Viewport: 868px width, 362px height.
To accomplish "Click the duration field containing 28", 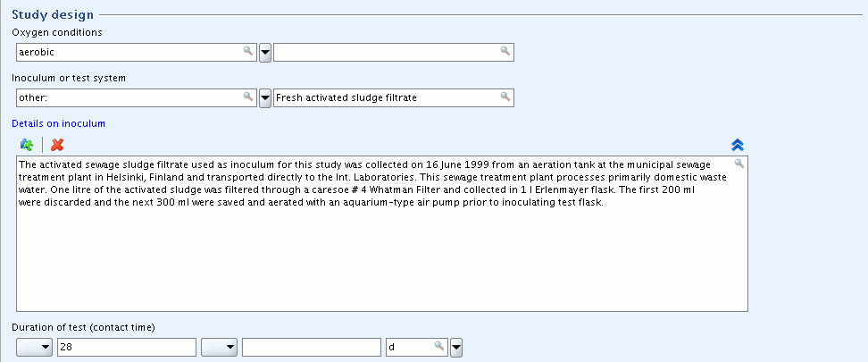I will pos(127,348).
